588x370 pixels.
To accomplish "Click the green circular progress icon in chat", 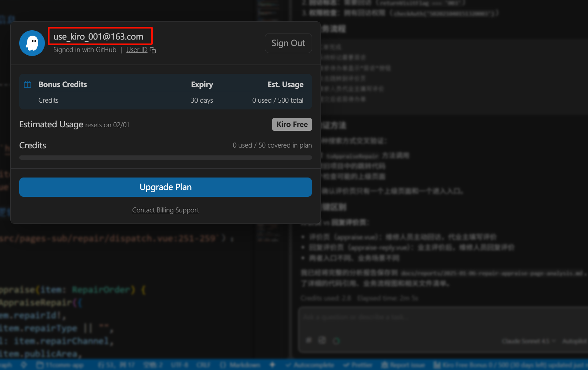I will pyautogui.click(x=336, y=341).
